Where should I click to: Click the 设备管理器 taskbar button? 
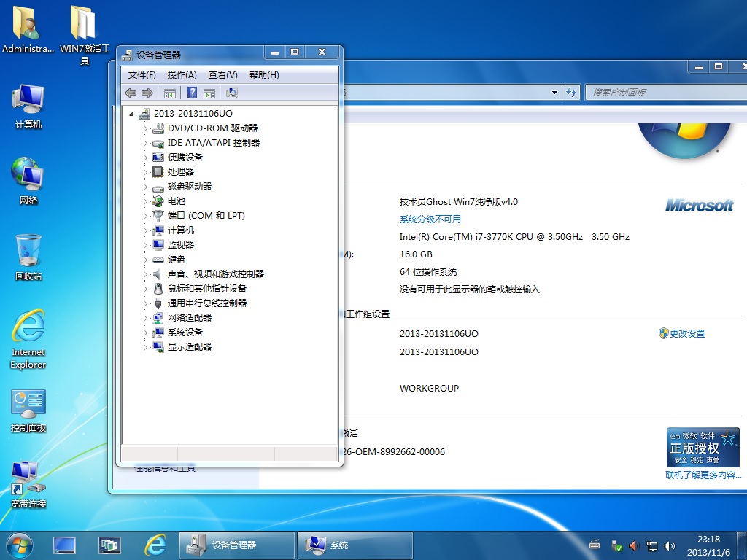[237, 545]
